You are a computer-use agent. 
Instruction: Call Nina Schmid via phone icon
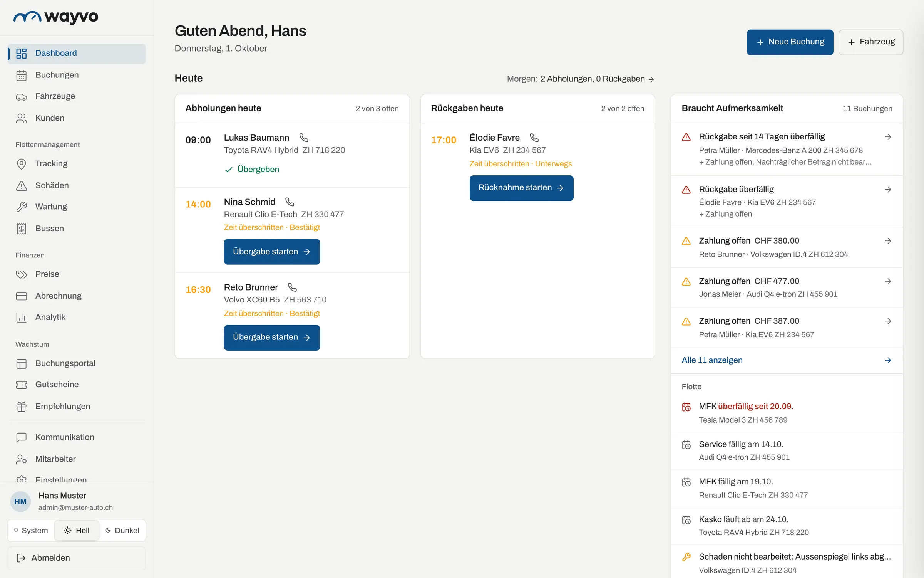[290, 202]
